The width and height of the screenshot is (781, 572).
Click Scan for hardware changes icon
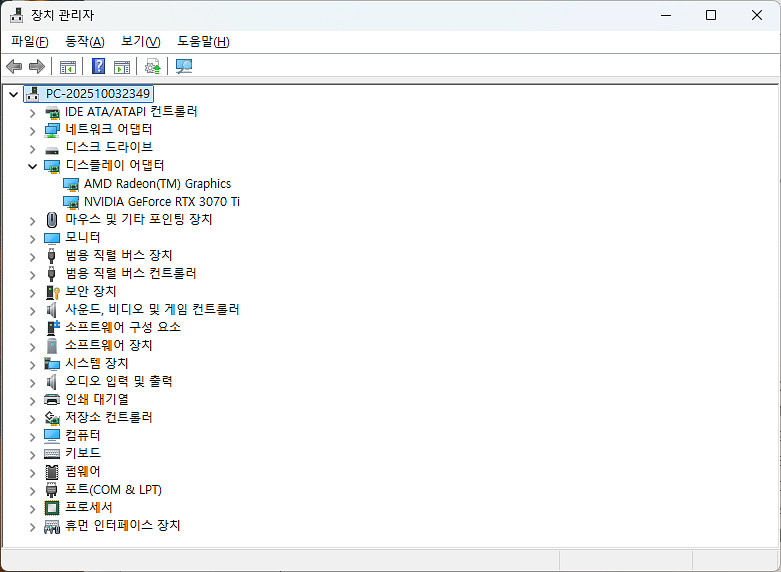pyautogui.click(x=184, y=67)
